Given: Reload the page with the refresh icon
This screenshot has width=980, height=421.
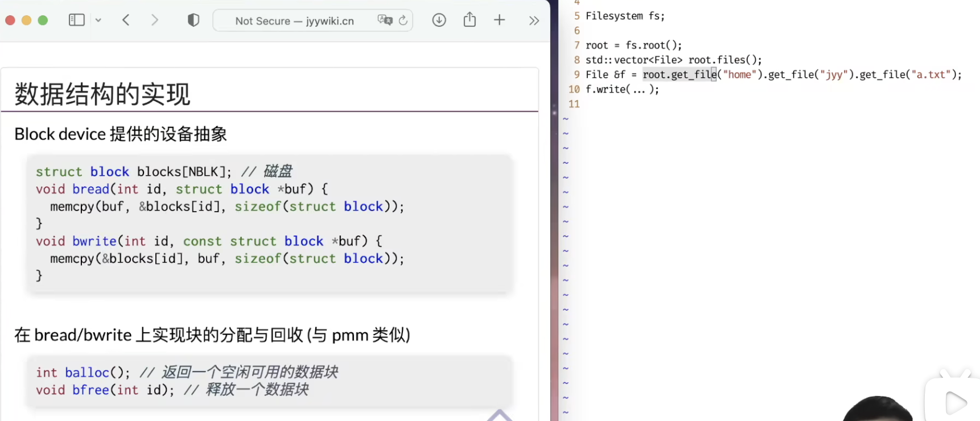Looking at the screenshot, I should (403, 20).
